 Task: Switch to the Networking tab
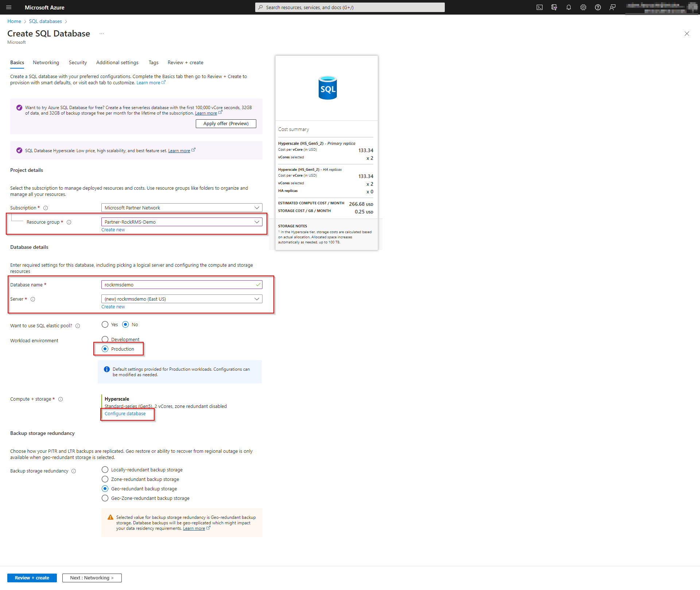(x=46, y=62)
